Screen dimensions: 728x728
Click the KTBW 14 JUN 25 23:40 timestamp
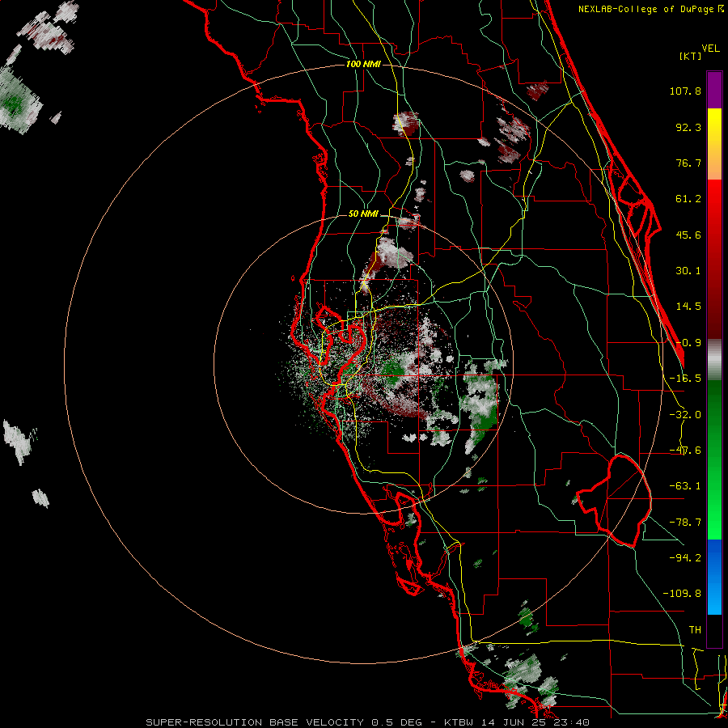click(517, 722)
